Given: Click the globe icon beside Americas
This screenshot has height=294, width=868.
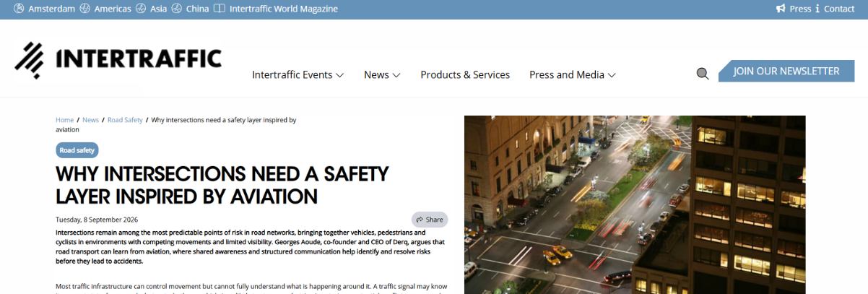Looking at the screenshot, I should click(85, 9).
